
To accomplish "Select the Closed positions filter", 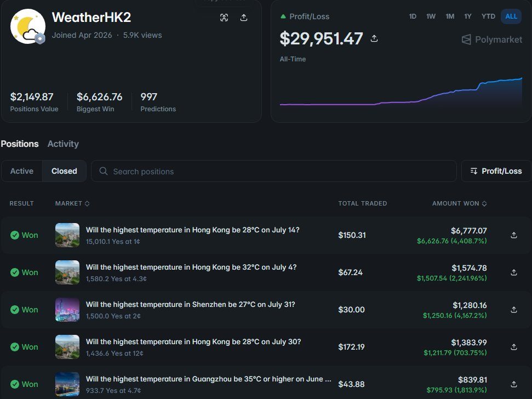I will click(x=64, y=171).
